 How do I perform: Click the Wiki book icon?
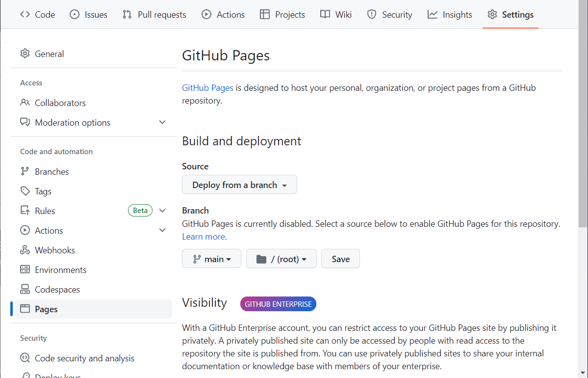pyautogui.click(x=325, y=14)
